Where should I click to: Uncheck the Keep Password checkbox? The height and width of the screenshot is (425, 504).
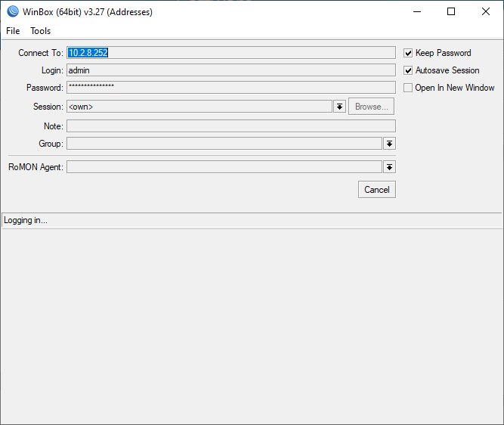tap(408, 53)
